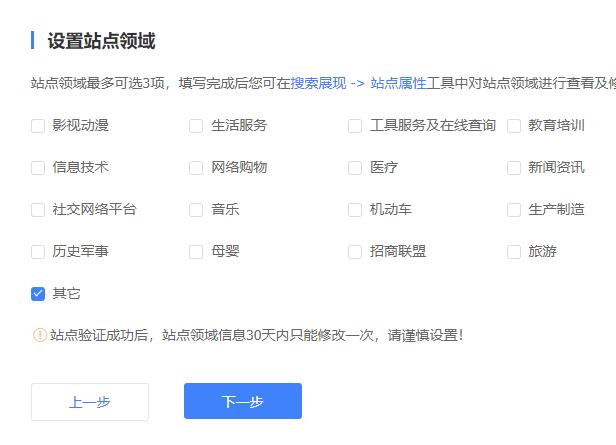The width and height of the screenshot is (616, 445).
Task: Check the 母婴 checkbox
Action: (x=196, y=252)
